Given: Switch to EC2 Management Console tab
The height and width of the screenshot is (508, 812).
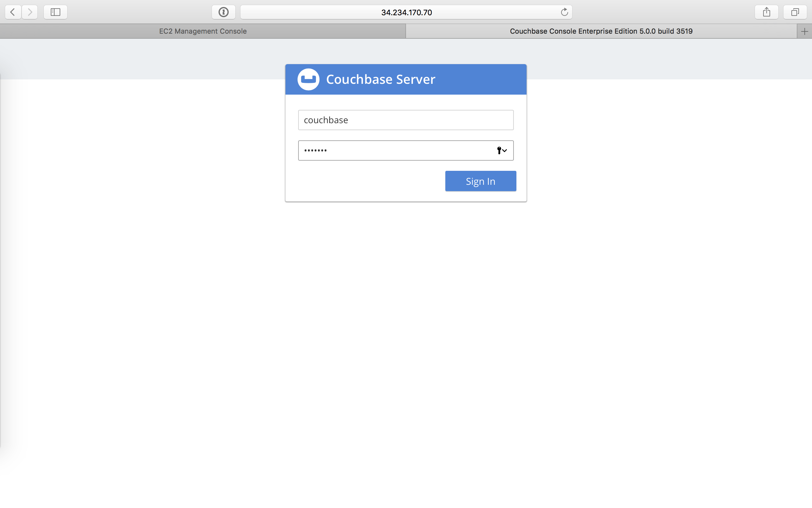Looking at the screenshot, I should click(203, 31).
